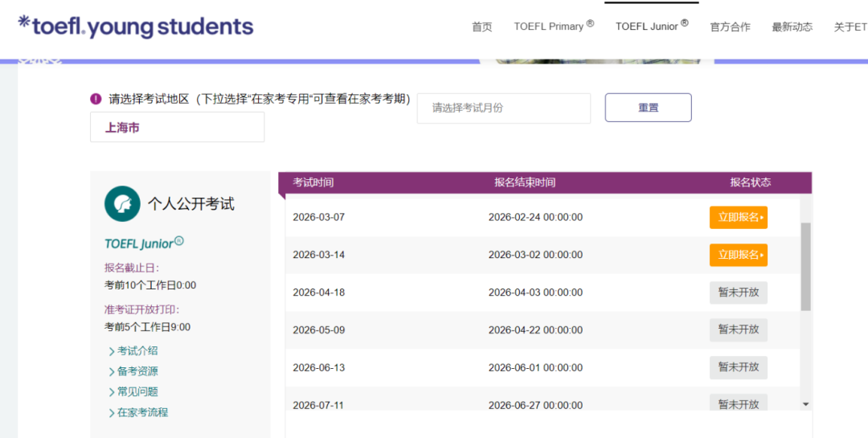Click the exam date 2026-07-11
868x438 pixels.
coord(319,405)
